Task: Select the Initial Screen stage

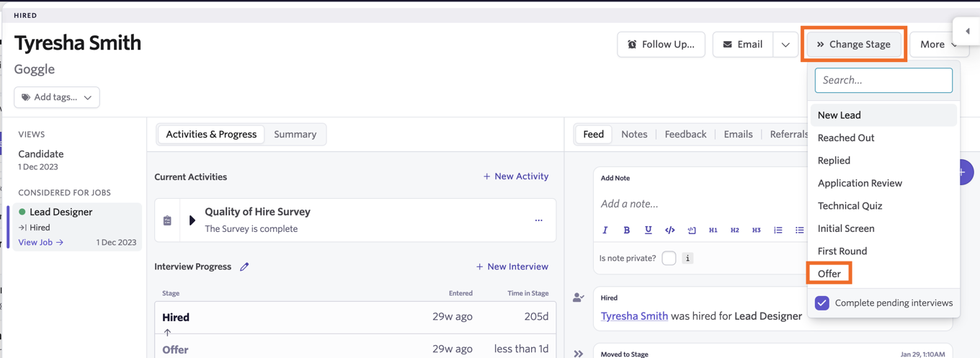Action: pyautogui.click(x=883, y=228)
